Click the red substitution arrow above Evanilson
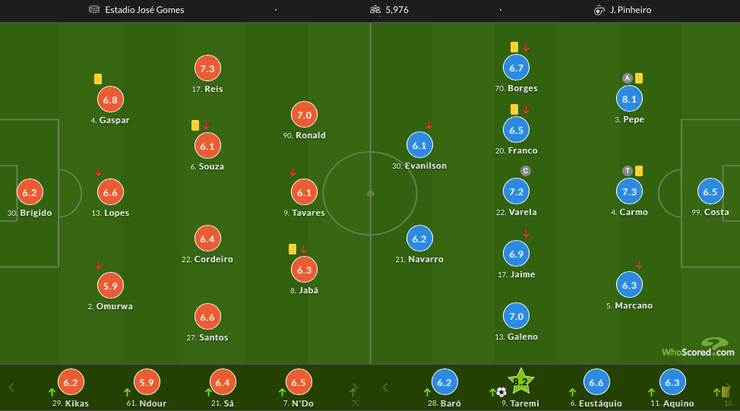Viewport: 740px width, 411px height. [429, 126]
